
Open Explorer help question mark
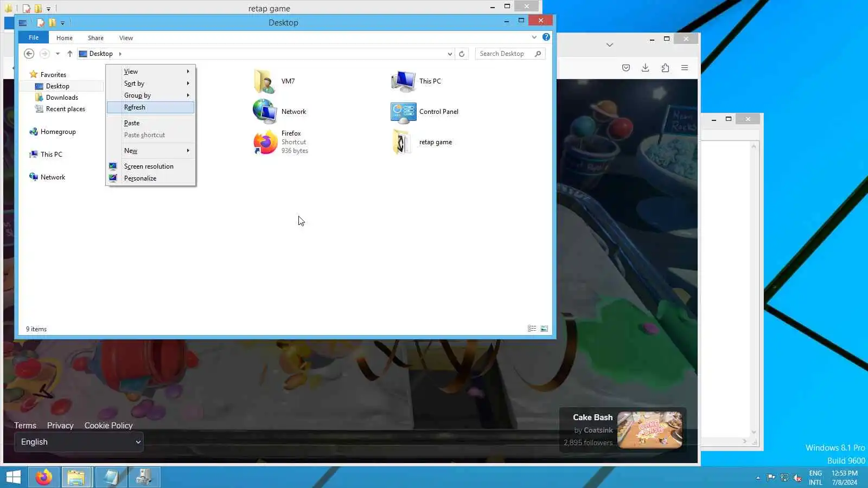(546, 37)
